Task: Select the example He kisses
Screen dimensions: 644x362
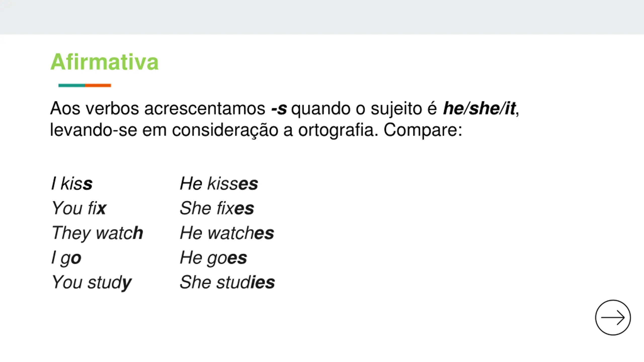Action: point(219,183)
